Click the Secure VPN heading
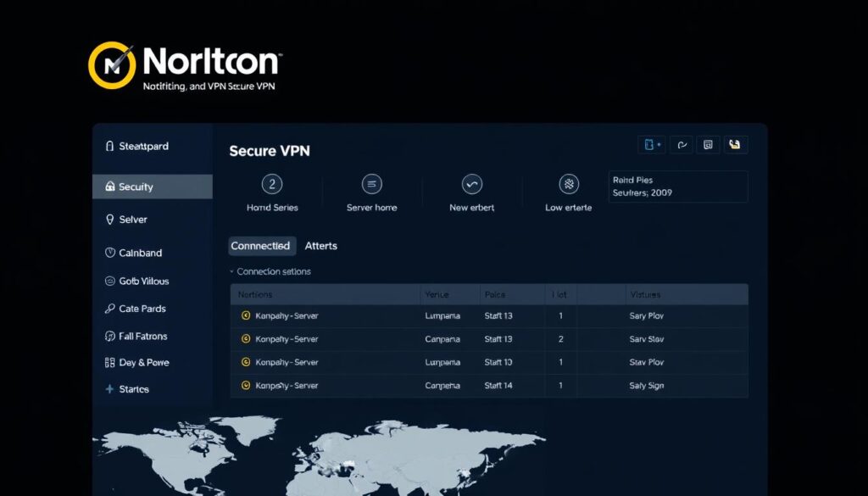868x496 pixels. [x=270, y=151]
